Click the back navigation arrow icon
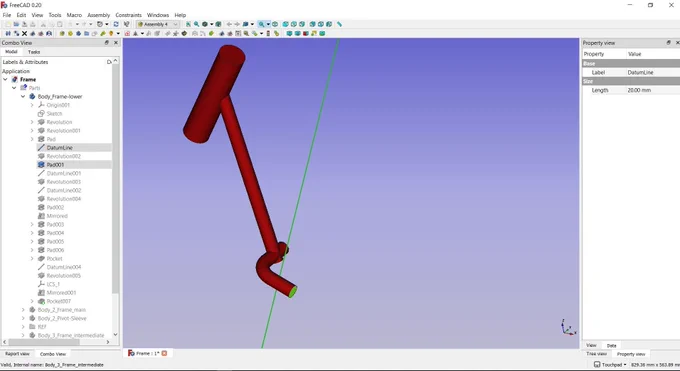Image resolution: width=680 pixels, height=371 pixels. (x=229, y=24)
